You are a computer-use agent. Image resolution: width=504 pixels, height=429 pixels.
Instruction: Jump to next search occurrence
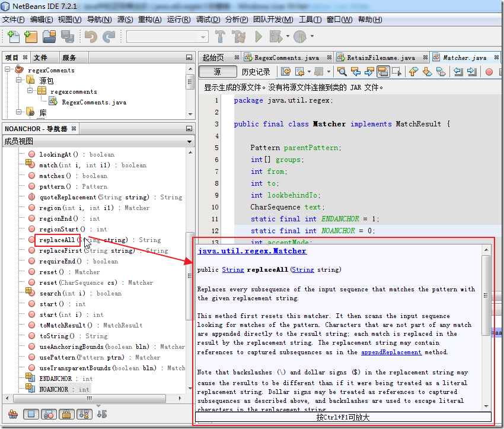point(369,72)
